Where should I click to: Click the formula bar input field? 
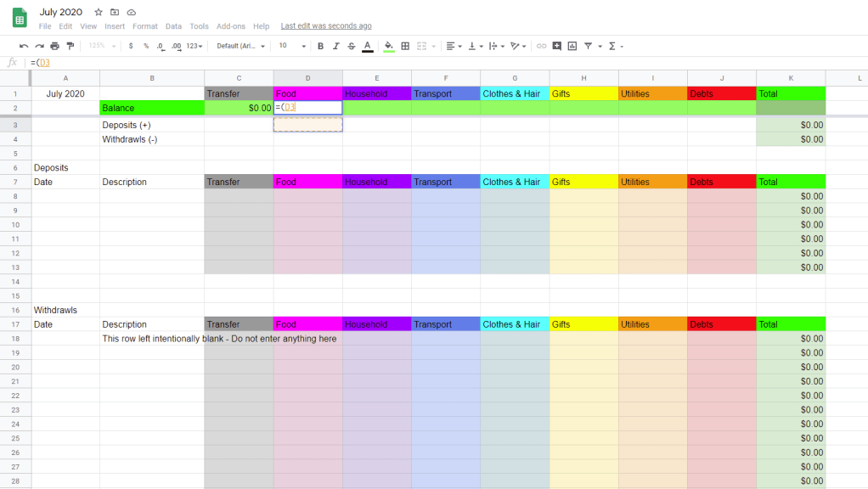425,63
